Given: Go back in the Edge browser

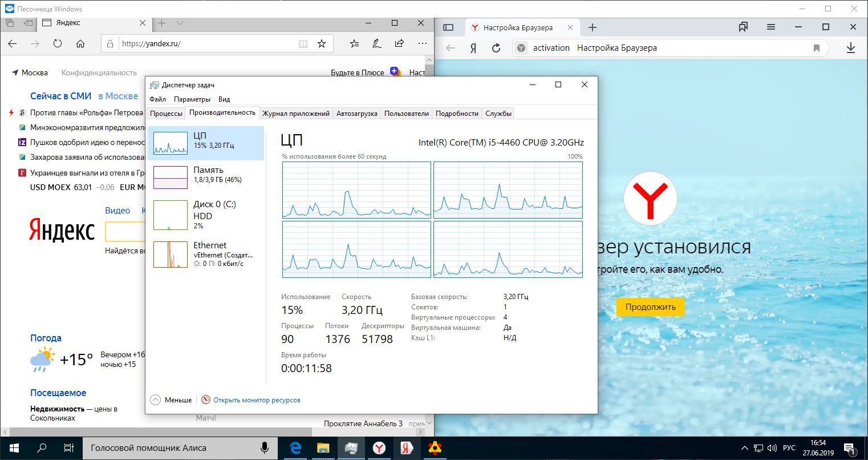Looking at the screenshot, I should pyautogui.click(x=13, y=43).
